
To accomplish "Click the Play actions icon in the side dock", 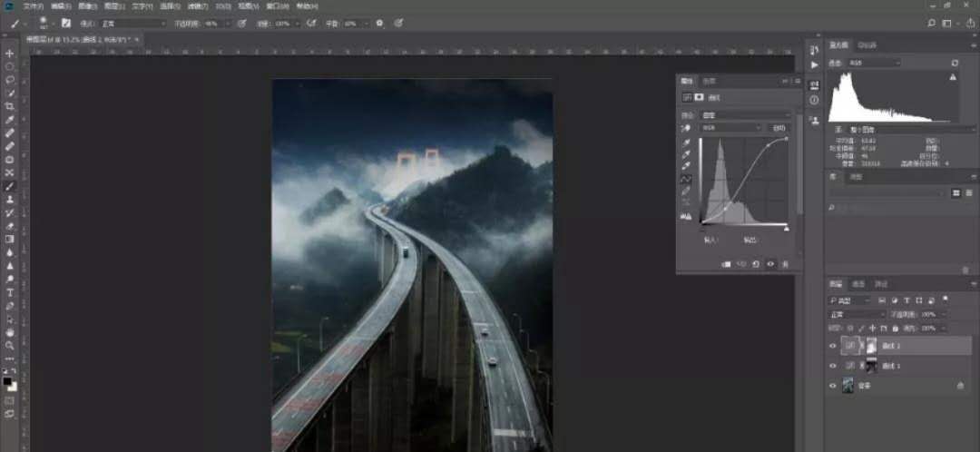I will tap(814, 65).
